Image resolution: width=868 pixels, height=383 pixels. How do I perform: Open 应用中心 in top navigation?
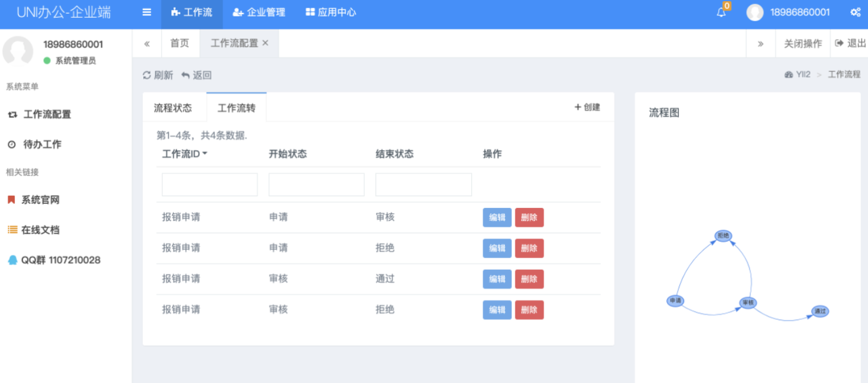click(331, 12)
